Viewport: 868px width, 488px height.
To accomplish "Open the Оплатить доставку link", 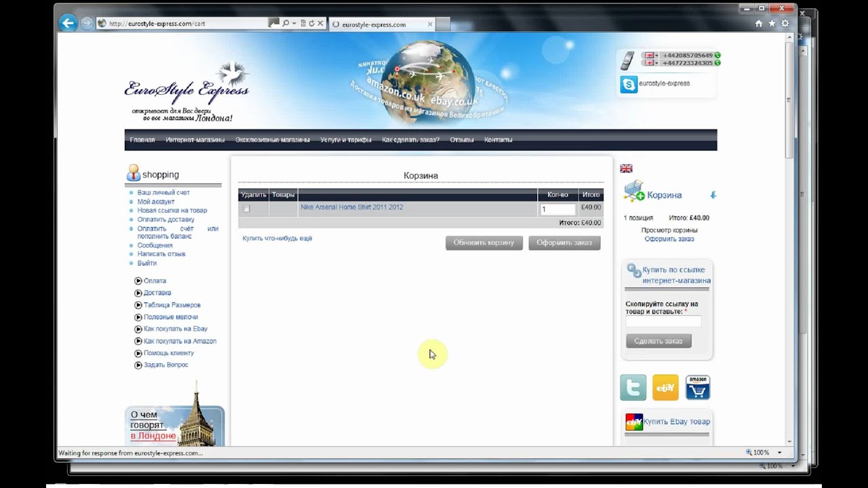I will coord(166,219).
